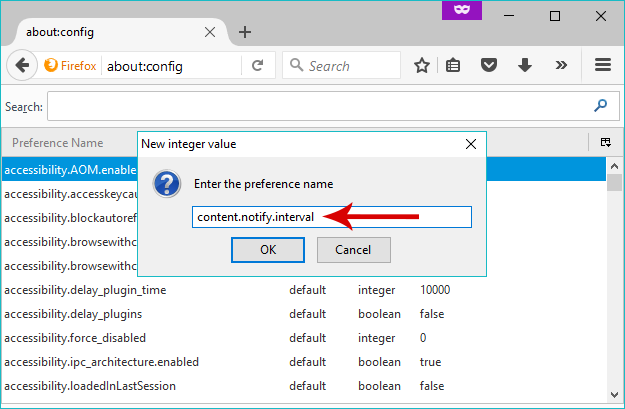Click the scrollbar up arrow
Viewport: 625px width, 409px height.
tap(615, 166)
